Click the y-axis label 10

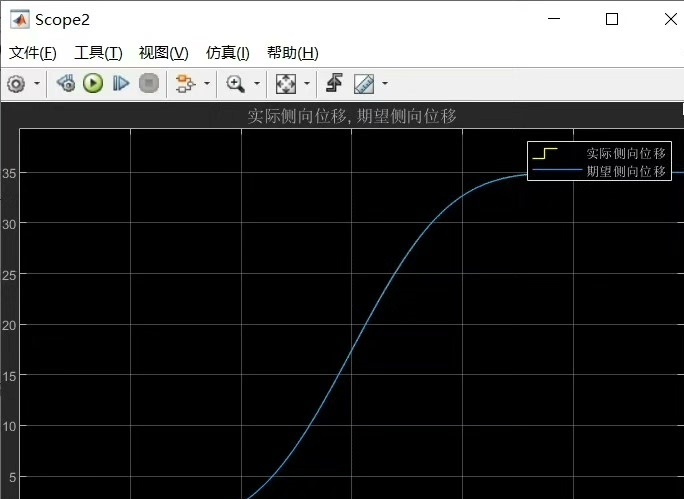(9, 427)
